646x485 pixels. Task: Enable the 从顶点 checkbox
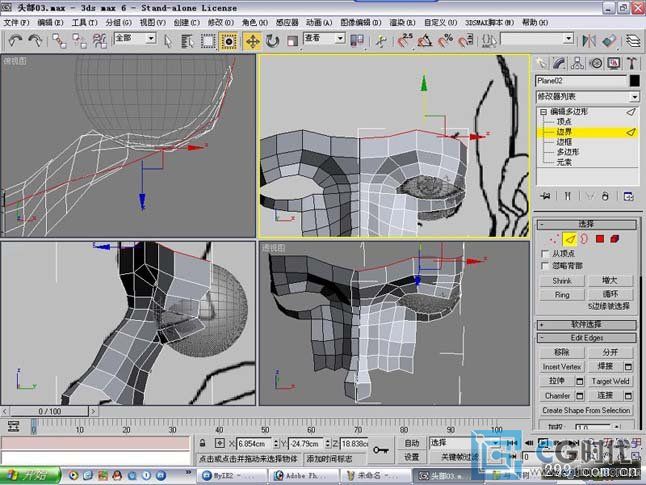click(x=545, y=253)
